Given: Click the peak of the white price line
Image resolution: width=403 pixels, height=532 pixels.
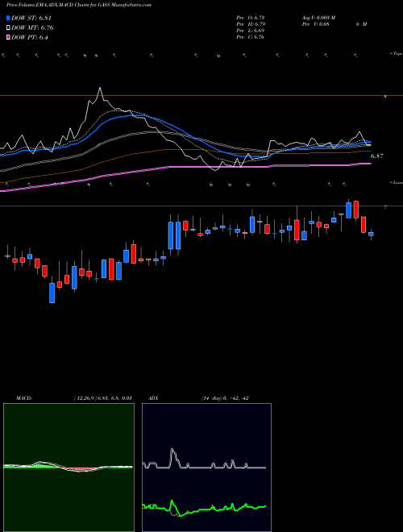Looking at the screenshot, I should [x=100, y=88].
